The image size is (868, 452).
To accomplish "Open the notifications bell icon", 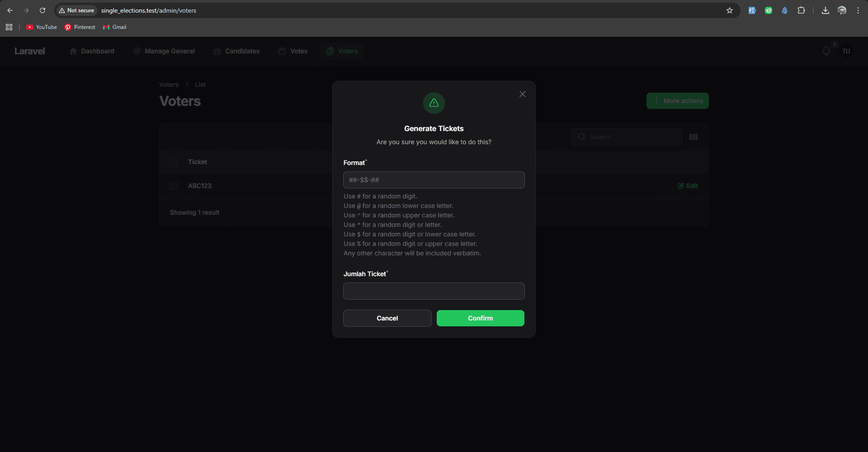I will click(x=826, y=52).
